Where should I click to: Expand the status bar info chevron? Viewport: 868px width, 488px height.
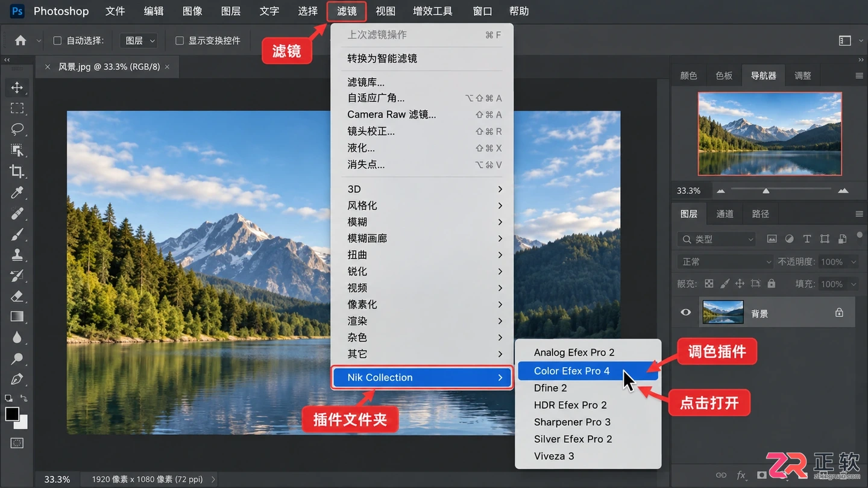213,480
